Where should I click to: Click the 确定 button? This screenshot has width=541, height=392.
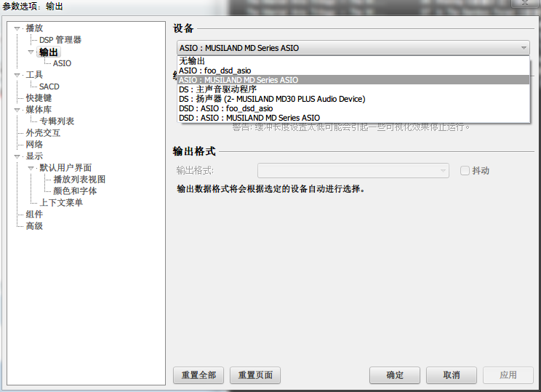(395, 375)
